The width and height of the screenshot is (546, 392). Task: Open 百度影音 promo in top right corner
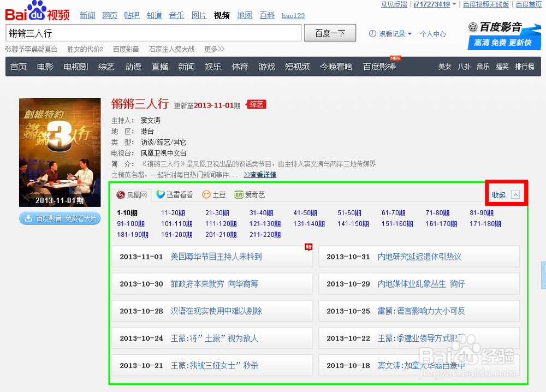[x=503, y=33]
